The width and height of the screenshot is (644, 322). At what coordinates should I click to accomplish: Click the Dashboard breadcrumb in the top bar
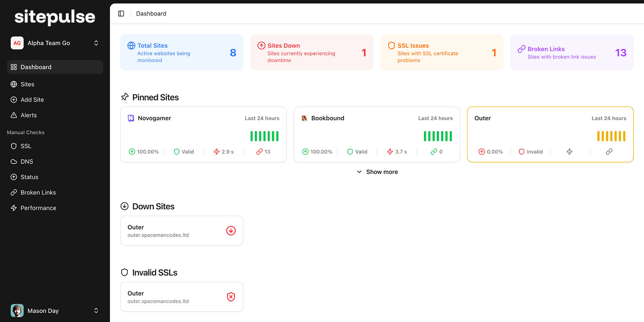point(151,13)
